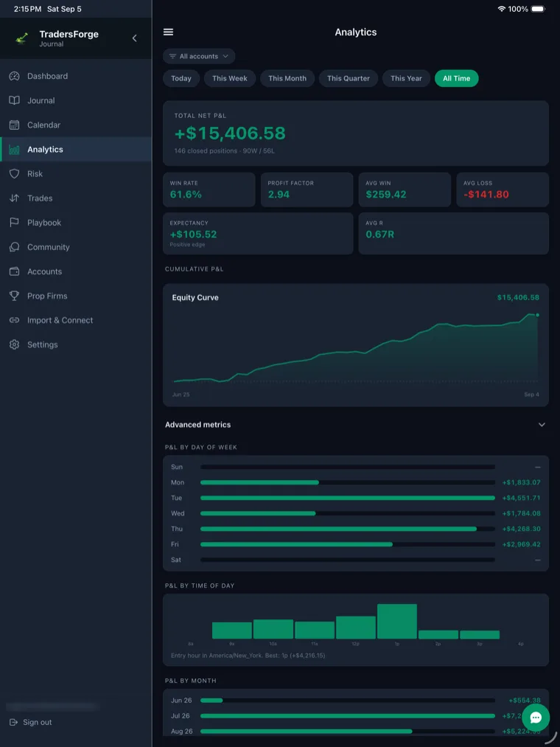Screen dimensions: 560x747
Task: Click the Risk shield icon
Action: coord(14,174)
